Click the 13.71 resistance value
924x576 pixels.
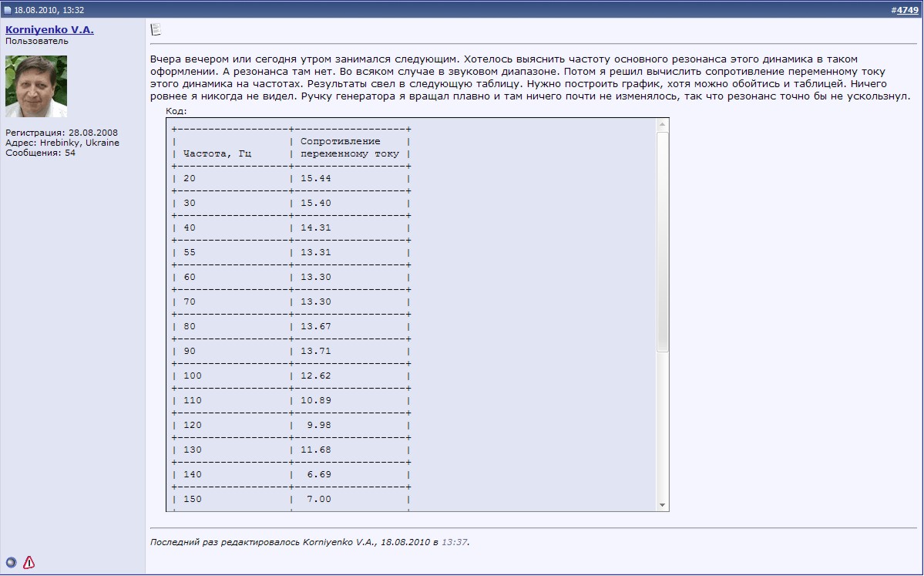pyautogui.click(x=316, y=352)
